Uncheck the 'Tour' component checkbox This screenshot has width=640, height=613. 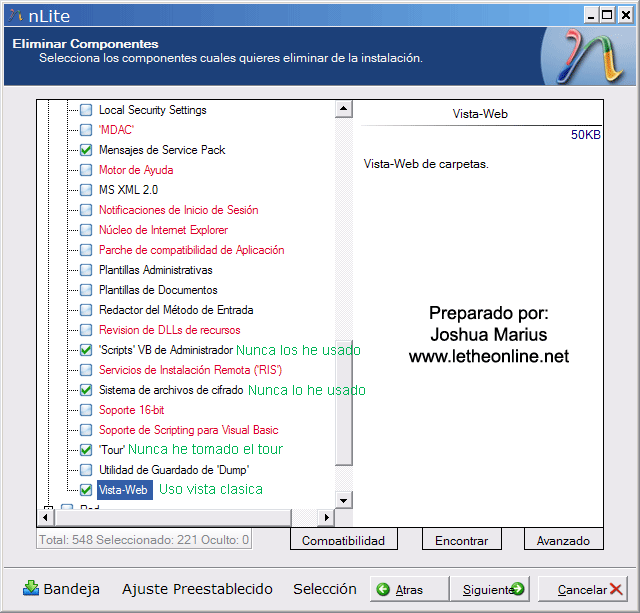click(x=86, y=450)
